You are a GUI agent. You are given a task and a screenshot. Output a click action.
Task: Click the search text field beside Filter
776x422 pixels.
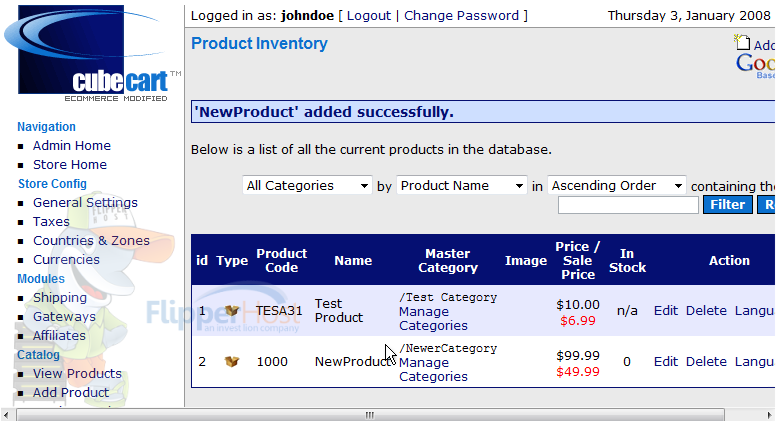click(628, 205)
